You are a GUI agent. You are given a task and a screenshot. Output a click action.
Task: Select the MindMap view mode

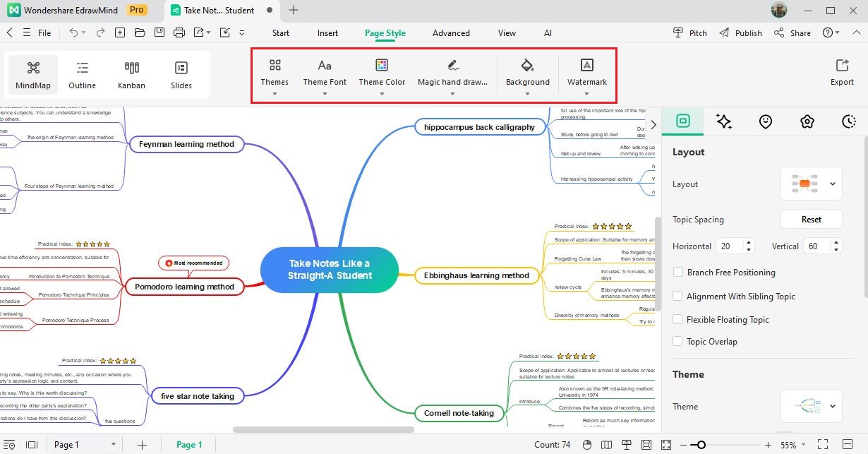click(33, 75)
